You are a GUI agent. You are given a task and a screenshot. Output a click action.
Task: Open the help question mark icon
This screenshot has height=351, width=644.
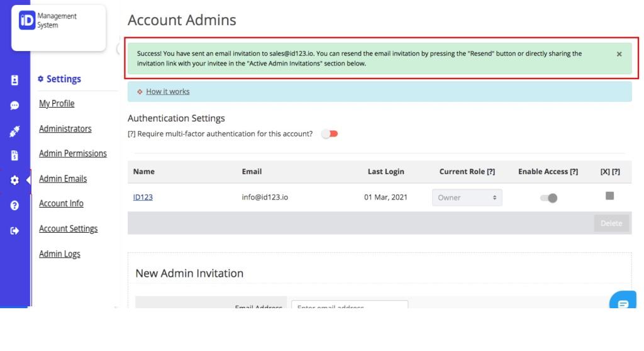click(x=14, y=206)
